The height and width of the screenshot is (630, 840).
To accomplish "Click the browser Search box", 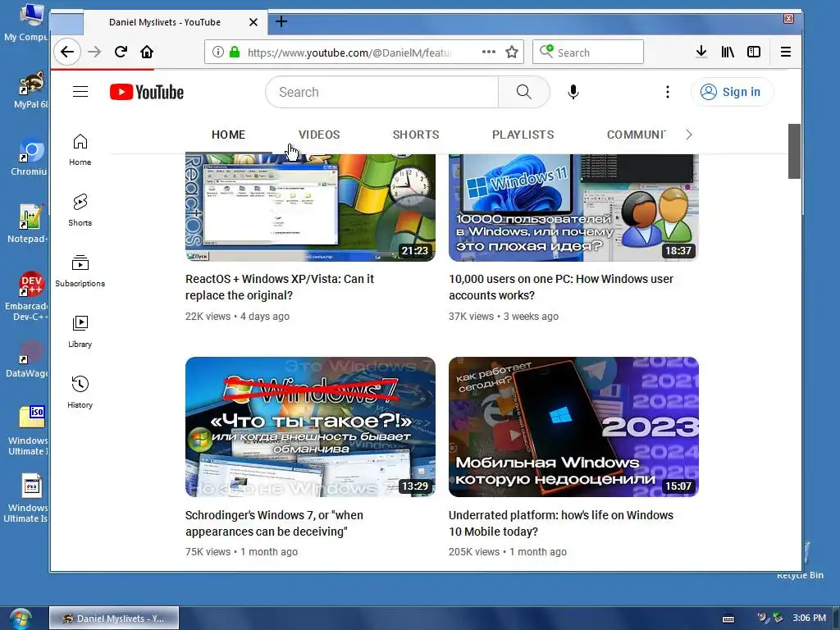I will 587,52.
